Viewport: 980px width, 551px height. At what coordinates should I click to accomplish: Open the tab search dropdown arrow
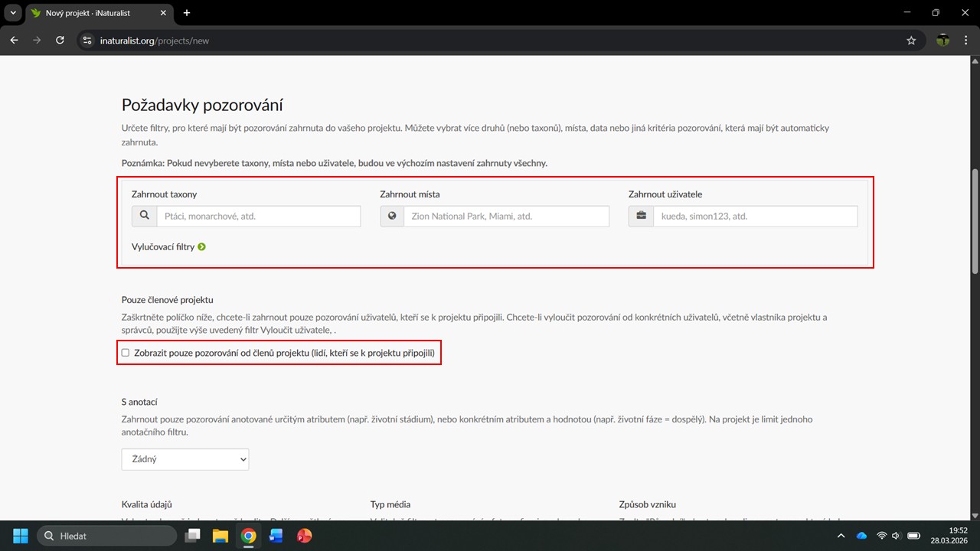(13, 13)
